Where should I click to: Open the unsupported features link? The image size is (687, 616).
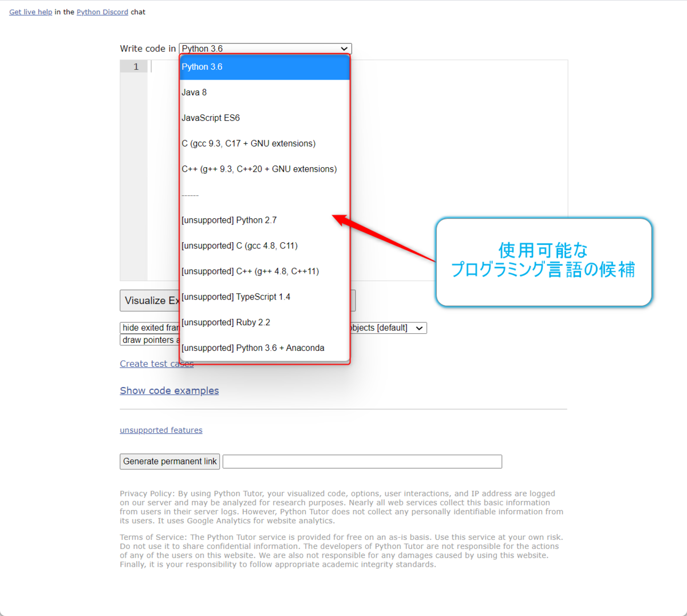pos(161,431)
